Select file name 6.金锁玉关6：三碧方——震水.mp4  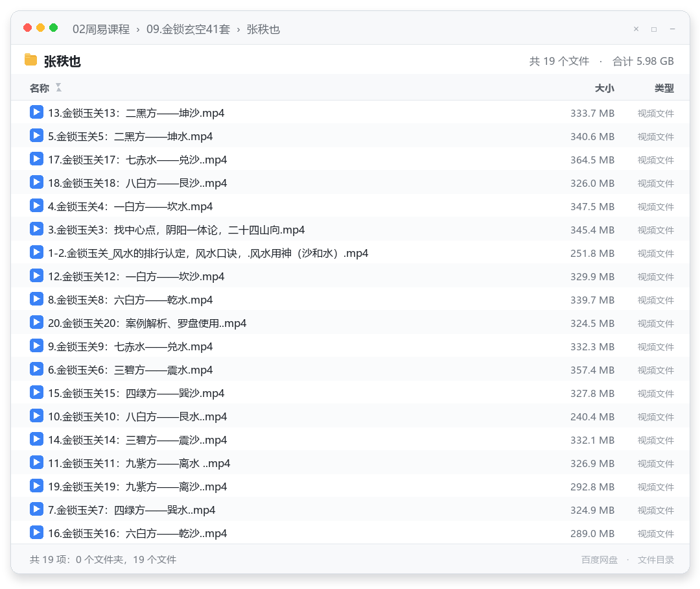[x=130, y=370]
